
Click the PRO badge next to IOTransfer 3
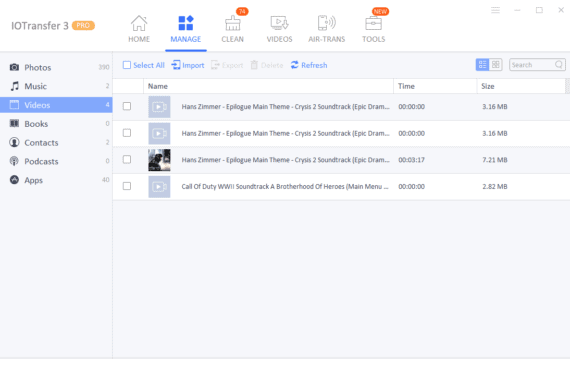tap(83, 25)
